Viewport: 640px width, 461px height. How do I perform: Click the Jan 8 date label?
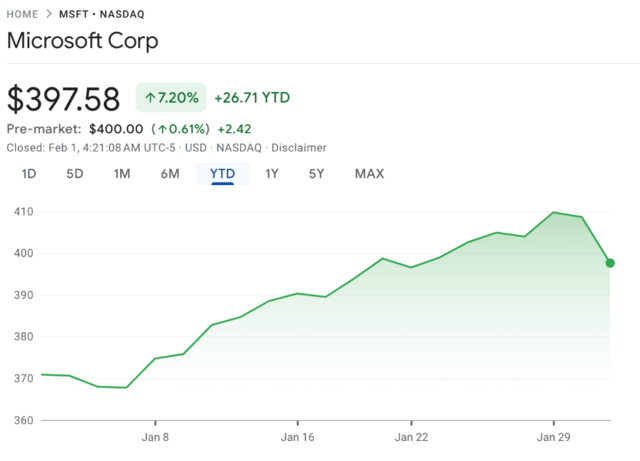click(155, 438)
